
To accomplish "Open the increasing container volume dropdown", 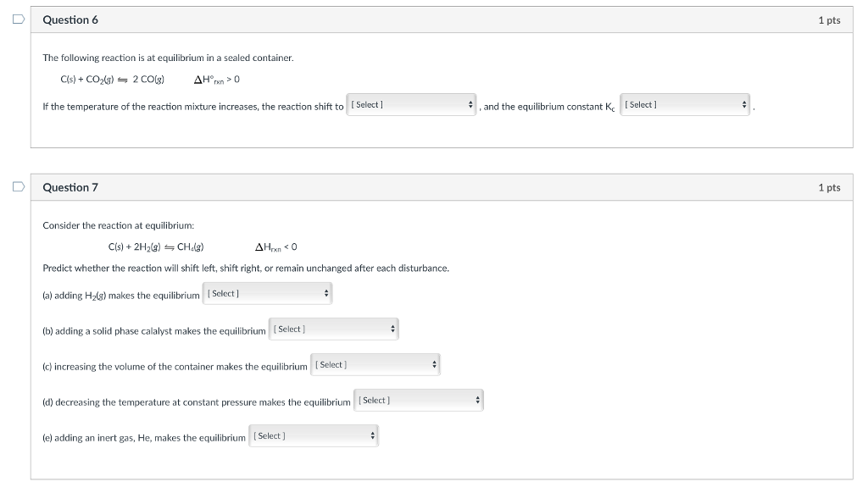I will coord(376,364).
